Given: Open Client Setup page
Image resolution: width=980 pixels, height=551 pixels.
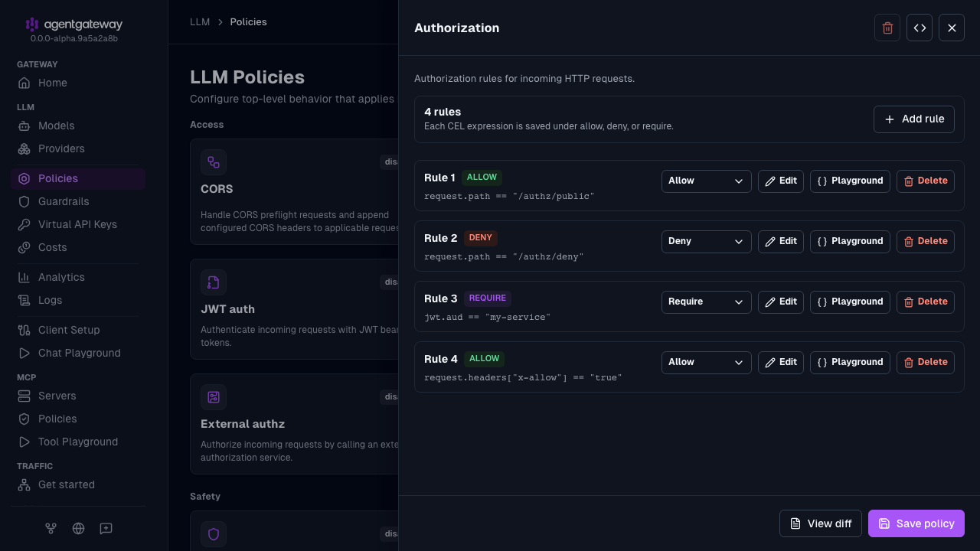Looking at the screenshot, I should point(78,330).
